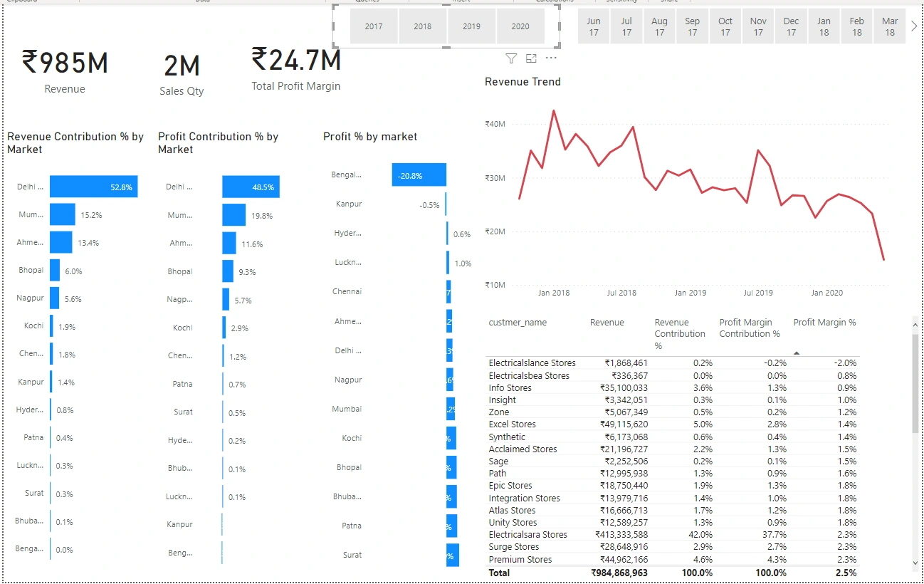
Task: Click Electricalslance Stores table row
Action: point(673,363)
